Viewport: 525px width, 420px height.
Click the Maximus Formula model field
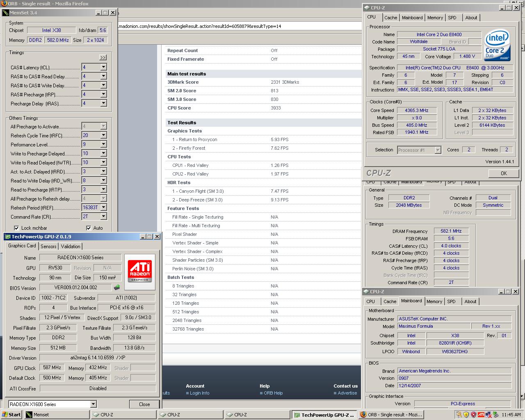pyautogui.click(x=433, y=326)
